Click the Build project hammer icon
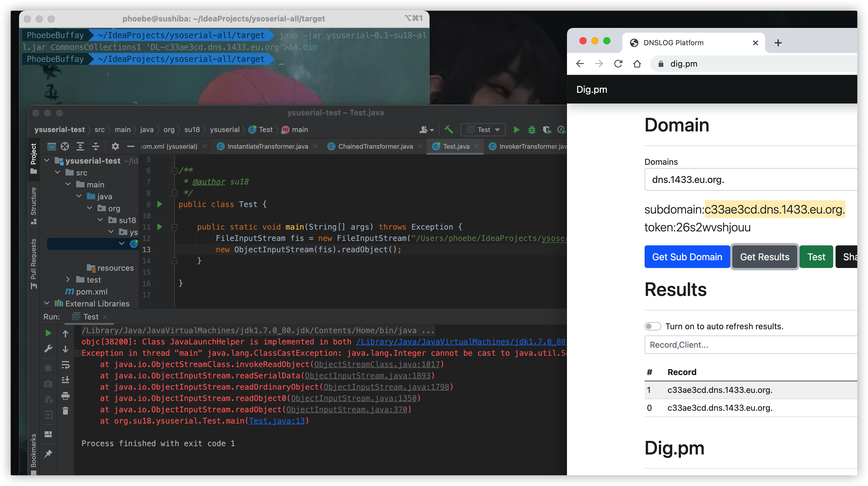Screen dimensions: 868x486 pos(449,130)
